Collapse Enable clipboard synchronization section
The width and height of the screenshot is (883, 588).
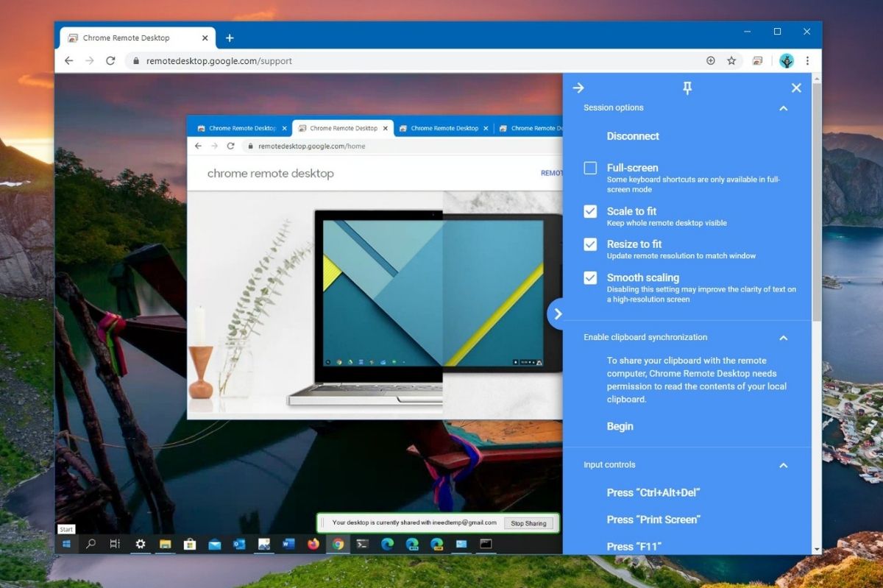(783, 338)
